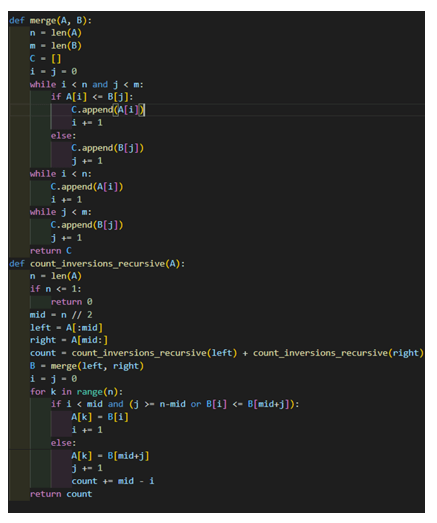Click the 'while i < n and j < m' line

tap(87, 84)
